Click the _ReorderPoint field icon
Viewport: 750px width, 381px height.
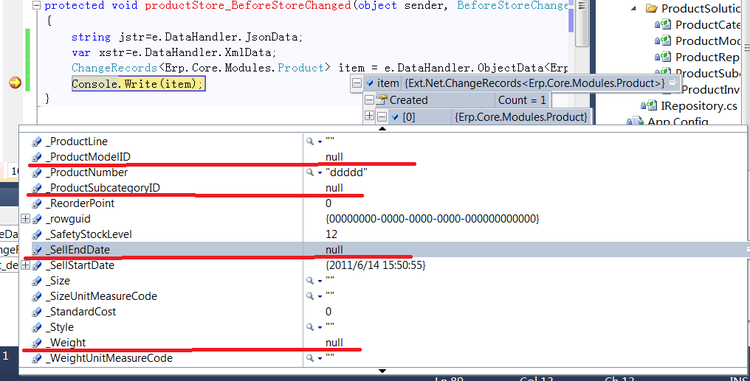coord(37,203)
